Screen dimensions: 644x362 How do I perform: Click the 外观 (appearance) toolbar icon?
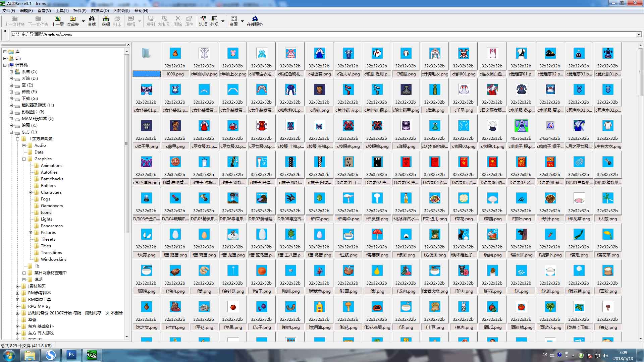[214, 21]
